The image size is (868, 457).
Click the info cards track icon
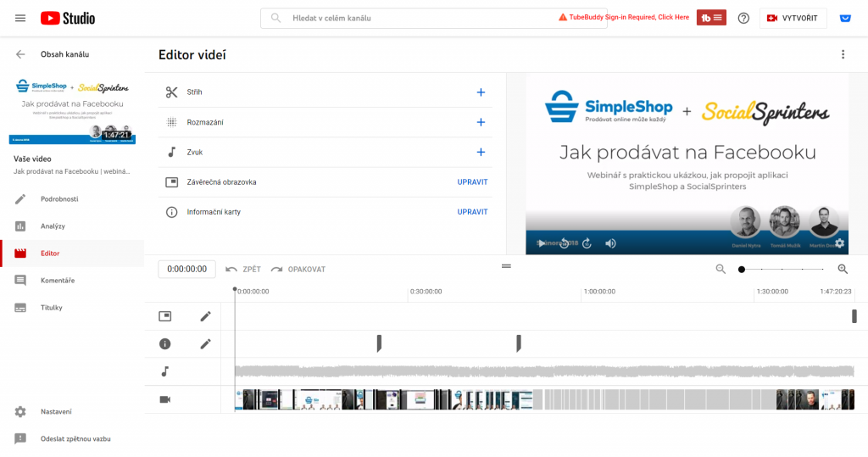tap(165, 344)
